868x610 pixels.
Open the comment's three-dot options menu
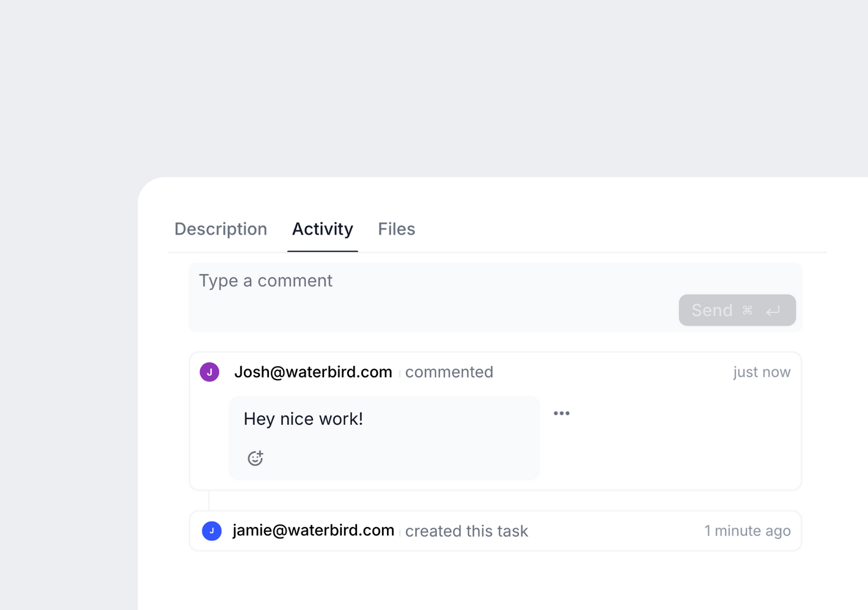click(x=562, y=413)
